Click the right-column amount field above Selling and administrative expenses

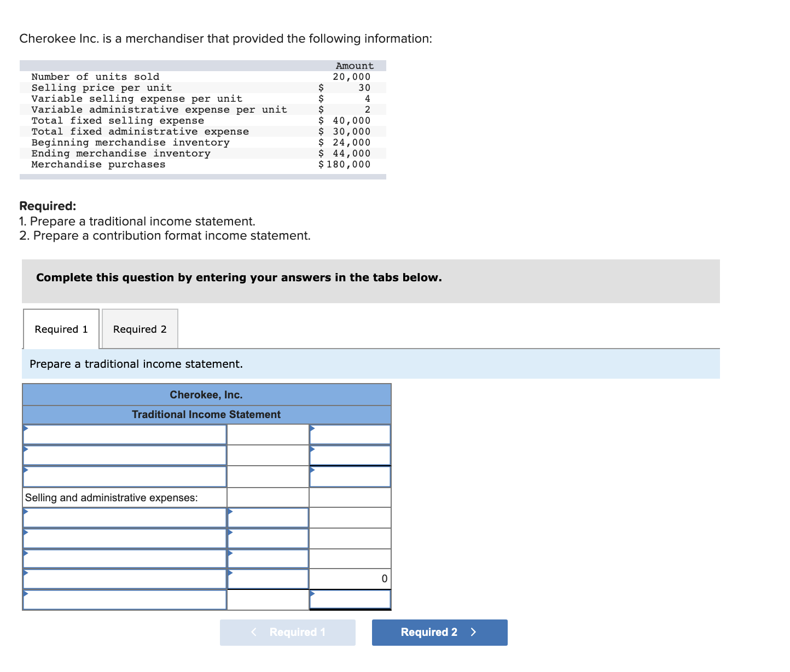tap(350, 477)
